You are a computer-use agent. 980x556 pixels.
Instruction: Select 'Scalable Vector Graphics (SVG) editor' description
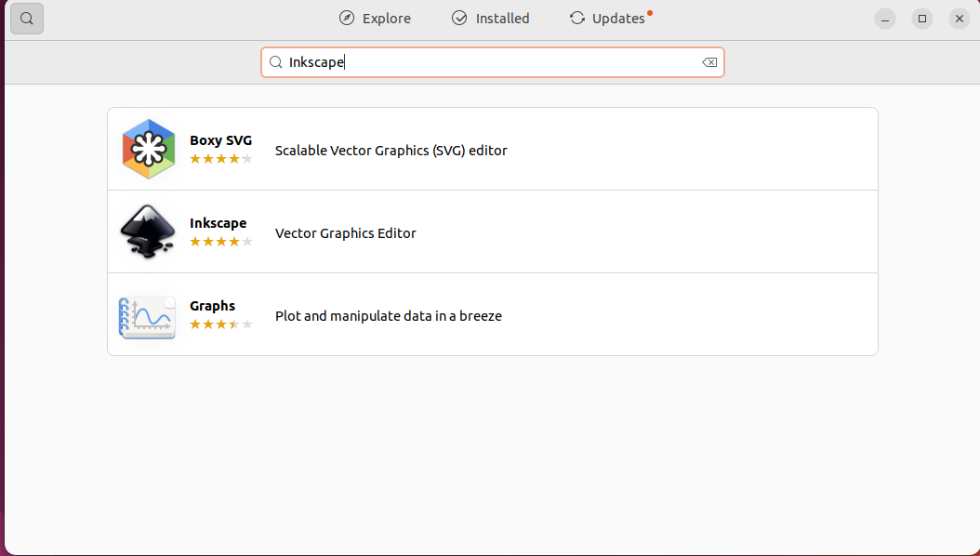tap(391, 151)
